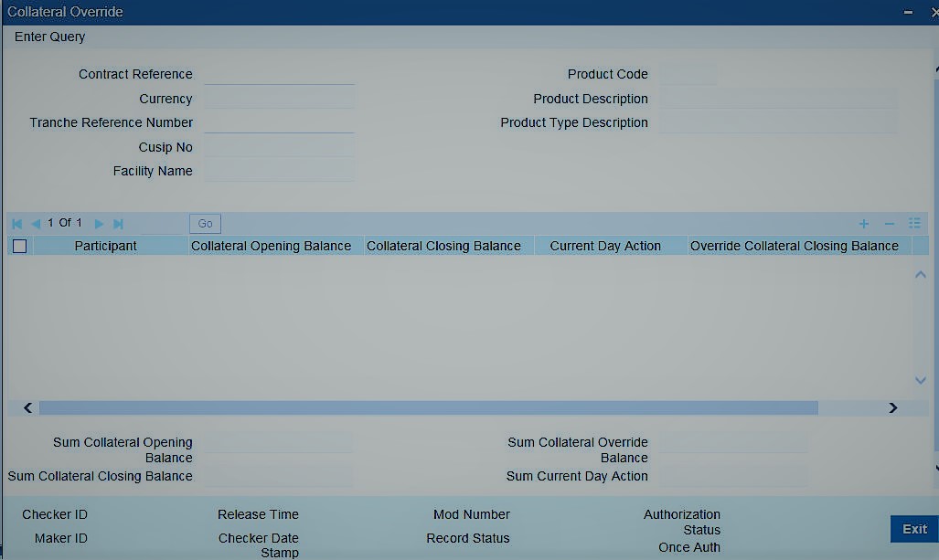Click the Authorization Status label
This screenshot has height=560, width=939.
[682, 523]
